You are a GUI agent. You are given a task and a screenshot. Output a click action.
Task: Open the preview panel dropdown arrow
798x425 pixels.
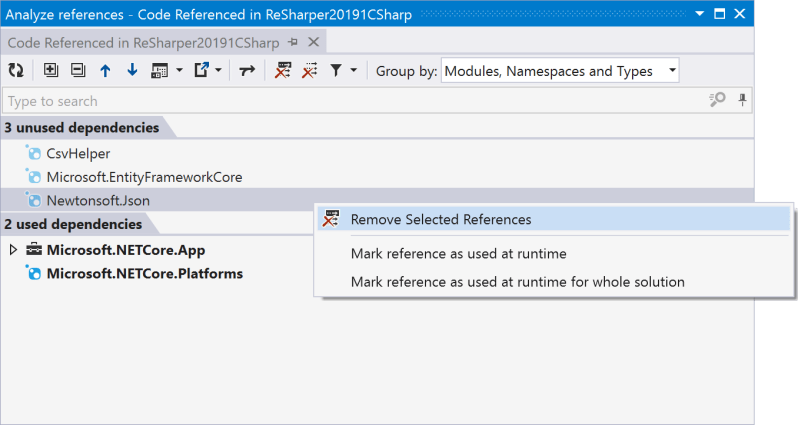(x=179, y=70)
